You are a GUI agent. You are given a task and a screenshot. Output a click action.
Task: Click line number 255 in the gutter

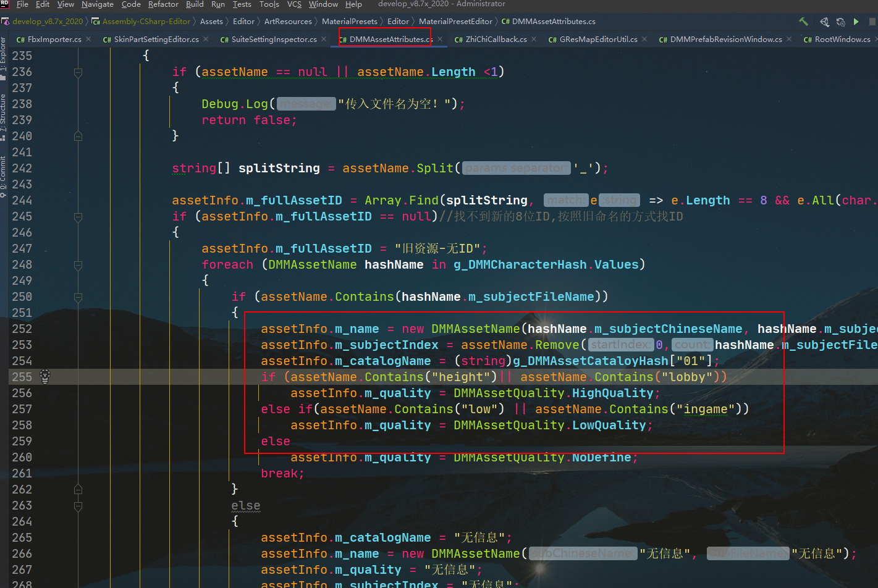pos(22,377)
